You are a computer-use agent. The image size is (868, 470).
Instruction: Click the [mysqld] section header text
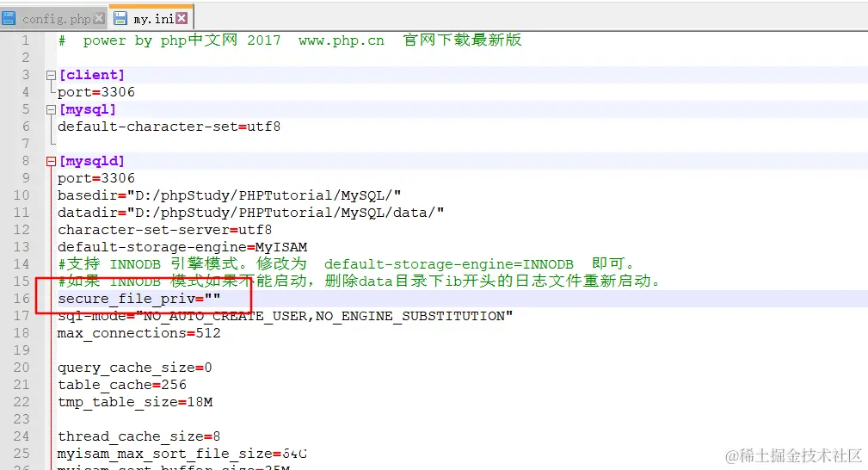(x=92, y=161)
